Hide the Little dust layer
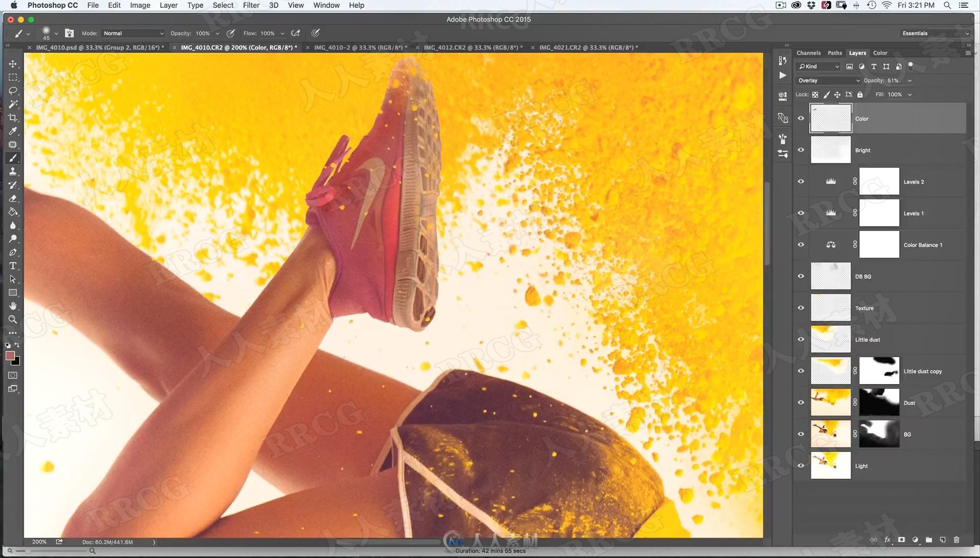Screen dimensions: 980x558 point(801,340)
